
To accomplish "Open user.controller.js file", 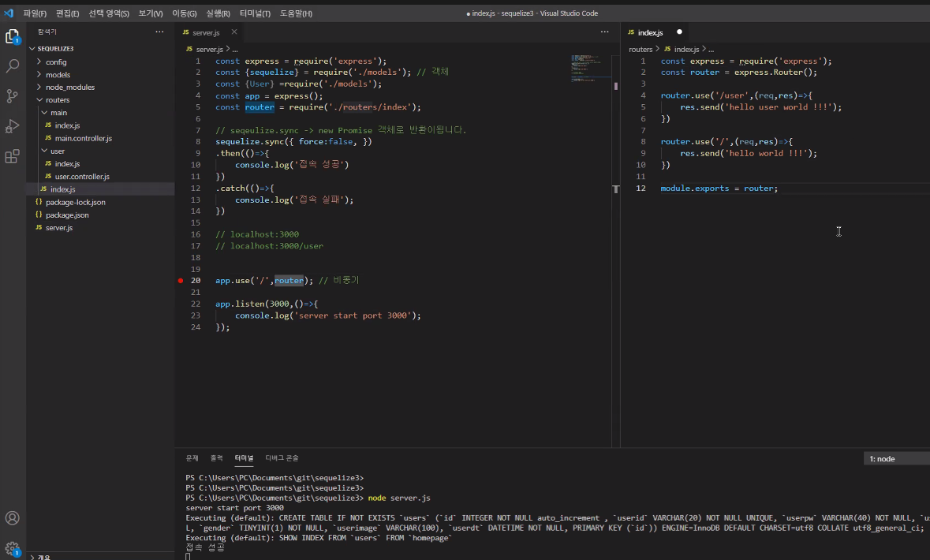I will 82,177.
